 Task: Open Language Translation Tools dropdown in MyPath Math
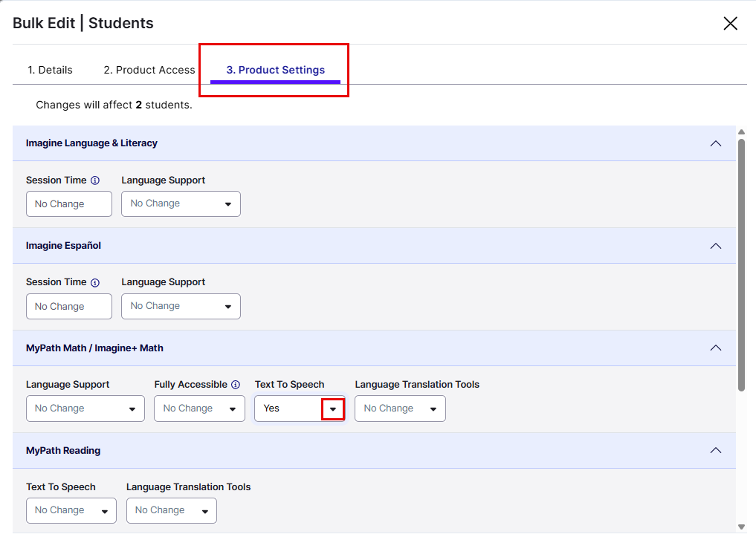400,409
